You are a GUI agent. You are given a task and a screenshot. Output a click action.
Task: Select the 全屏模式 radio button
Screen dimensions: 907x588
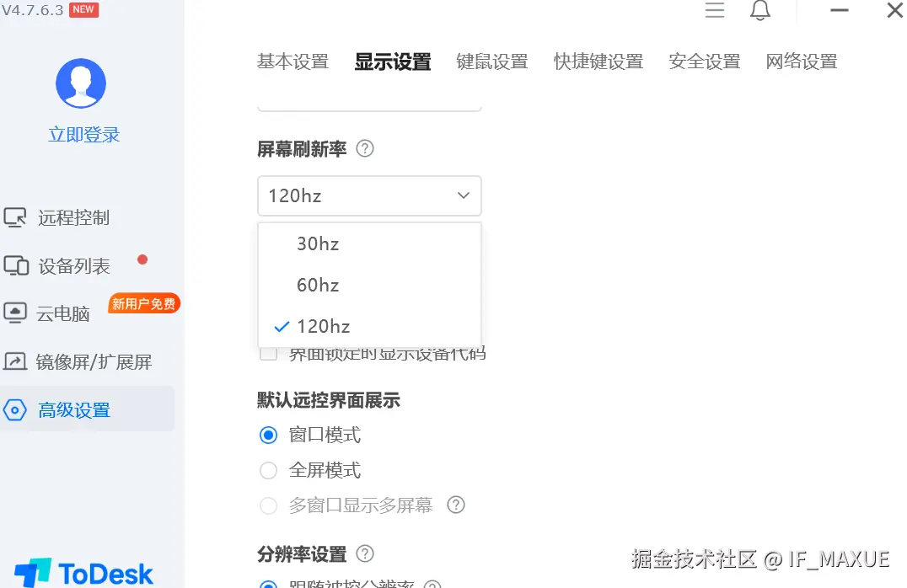tap(268, 470)
